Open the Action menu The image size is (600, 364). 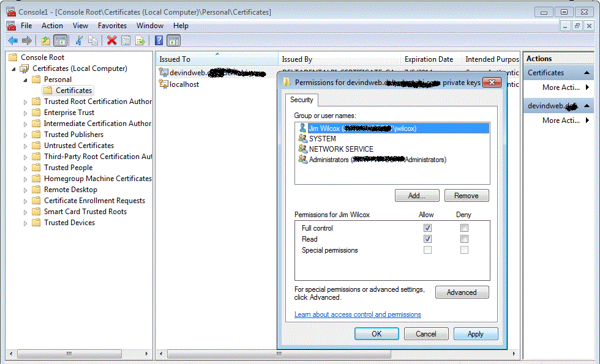pyautogui.click(x=52, y=26)
